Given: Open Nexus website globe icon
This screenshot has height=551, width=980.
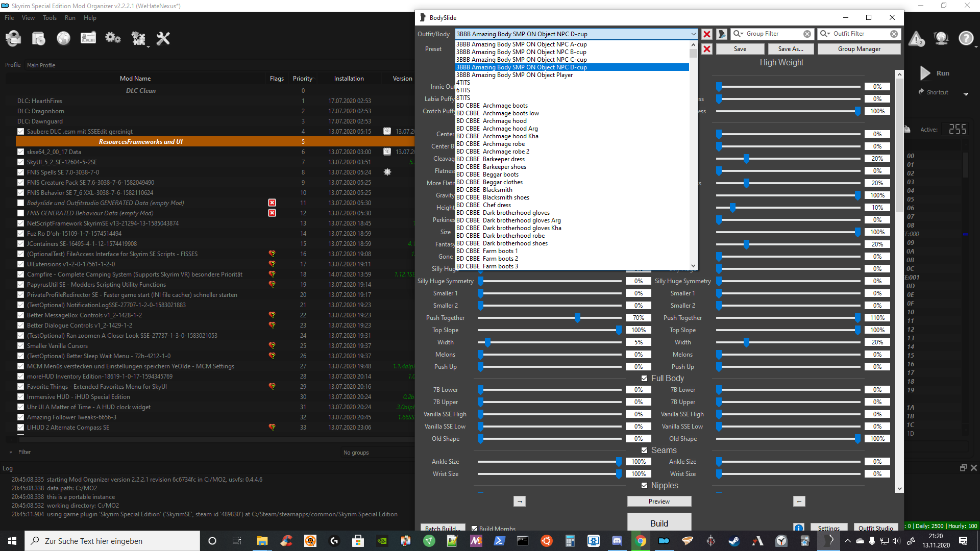Looking at the screenshot, I should point(63,38).
